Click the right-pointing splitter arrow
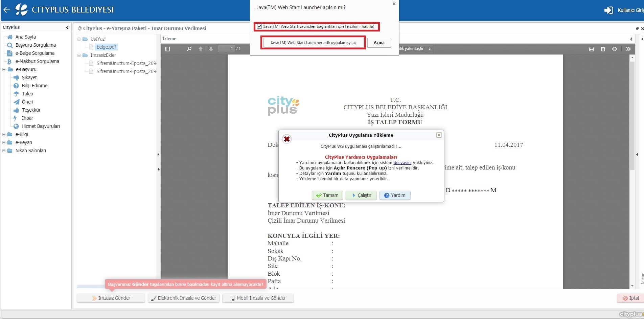Screen dimensions: 644x319 tap(158, 169)
